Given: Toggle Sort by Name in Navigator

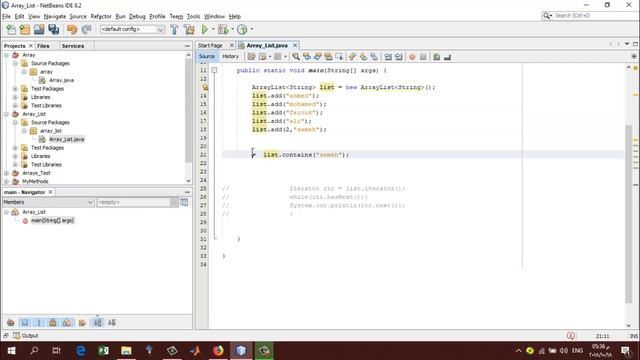Looking at the screenshot, I should [98, 322].
